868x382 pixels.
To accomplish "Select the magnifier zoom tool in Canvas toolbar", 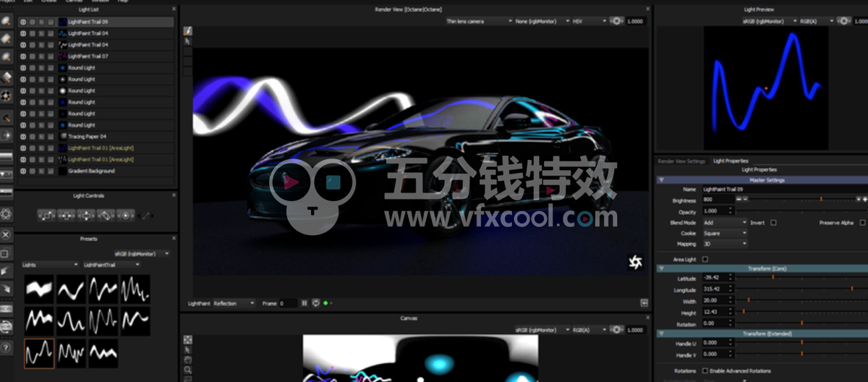I will tap(188, 369).
